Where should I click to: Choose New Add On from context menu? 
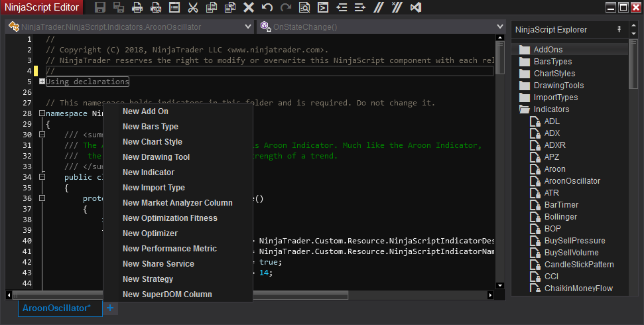[x=178, y=111]
